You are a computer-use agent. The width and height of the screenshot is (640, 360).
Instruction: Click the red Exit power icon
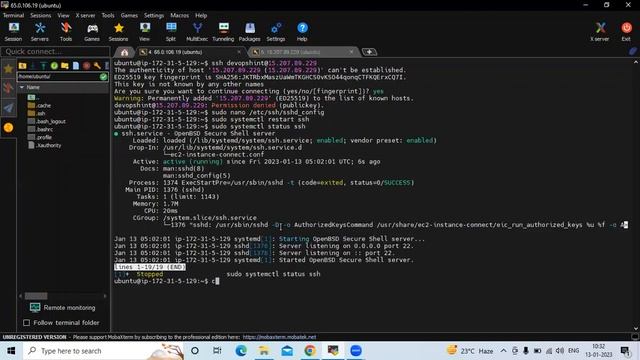(626, 31)
